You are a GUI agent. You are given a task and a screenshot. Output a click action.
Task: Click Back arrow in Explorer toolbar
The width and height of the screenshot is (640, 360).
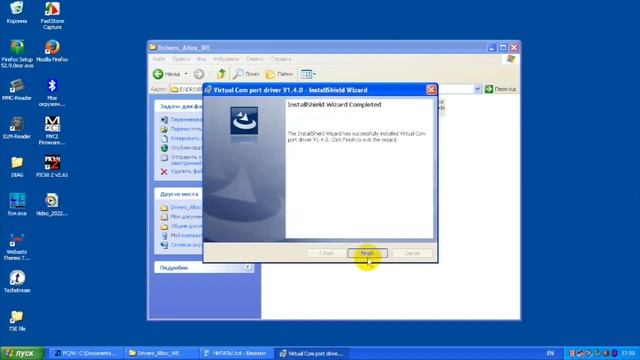167,74
